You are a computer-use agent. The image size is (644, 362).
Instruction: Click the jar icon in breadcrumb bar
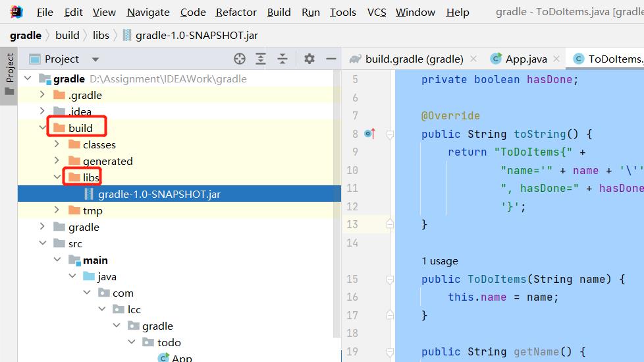point(127,36)
